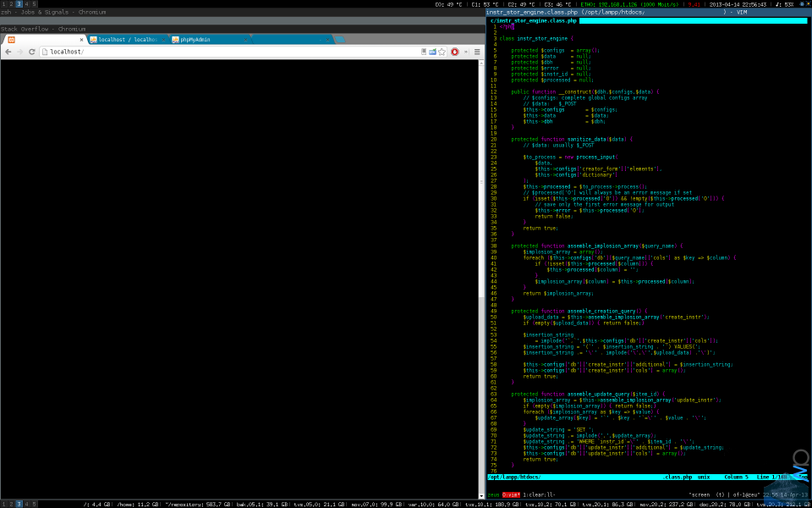This screenshot has height=508, width=812.
Task: Close the phpMyAdmin tab
Action: (x=246, y=40)
